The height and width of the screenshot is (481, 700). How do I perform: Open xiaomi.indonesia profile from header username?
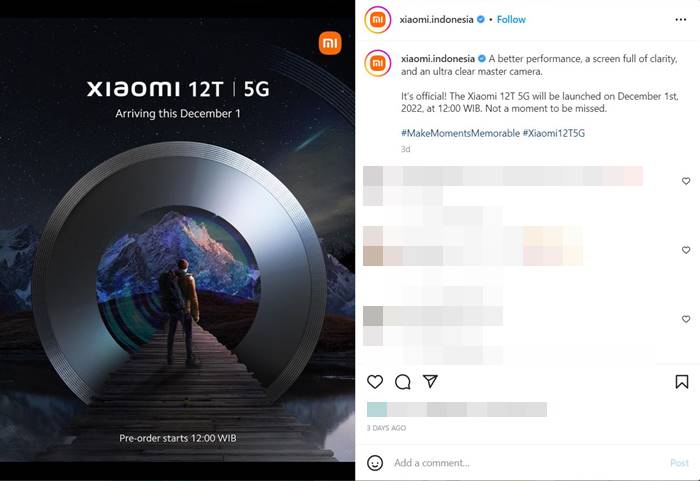[x=437, y=20]
